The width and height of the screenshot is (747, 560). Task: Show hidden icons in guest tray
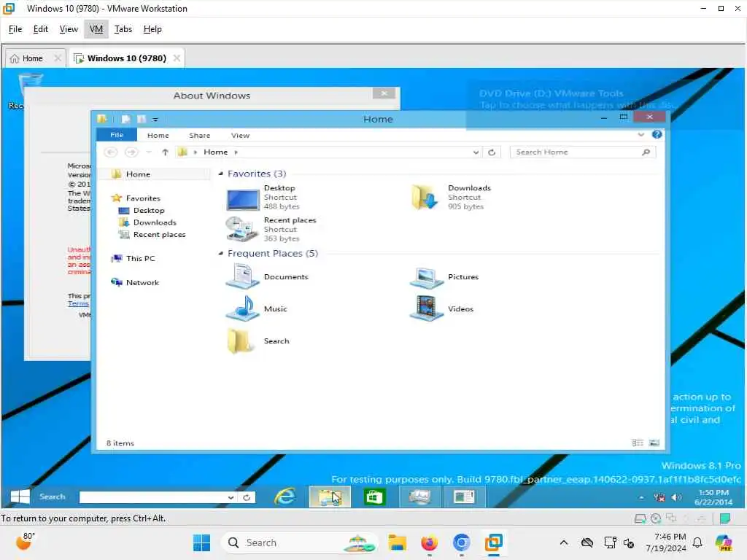641,497
